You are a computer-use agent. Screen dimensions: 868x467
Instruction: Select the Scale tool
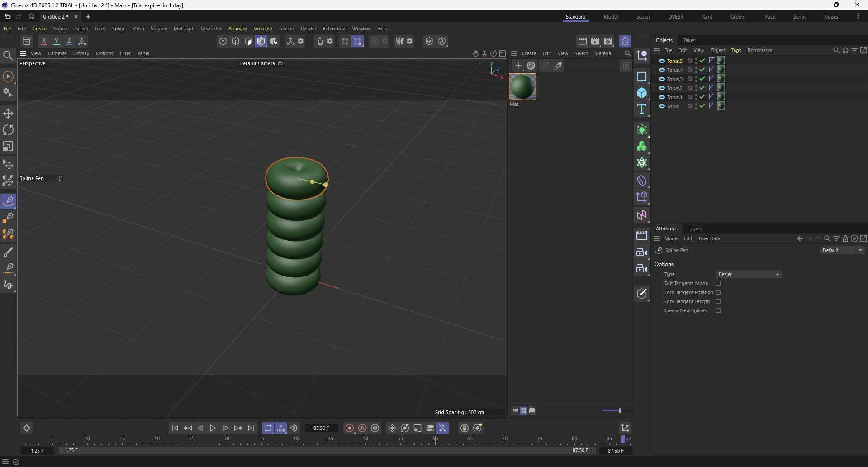(8, 146)
